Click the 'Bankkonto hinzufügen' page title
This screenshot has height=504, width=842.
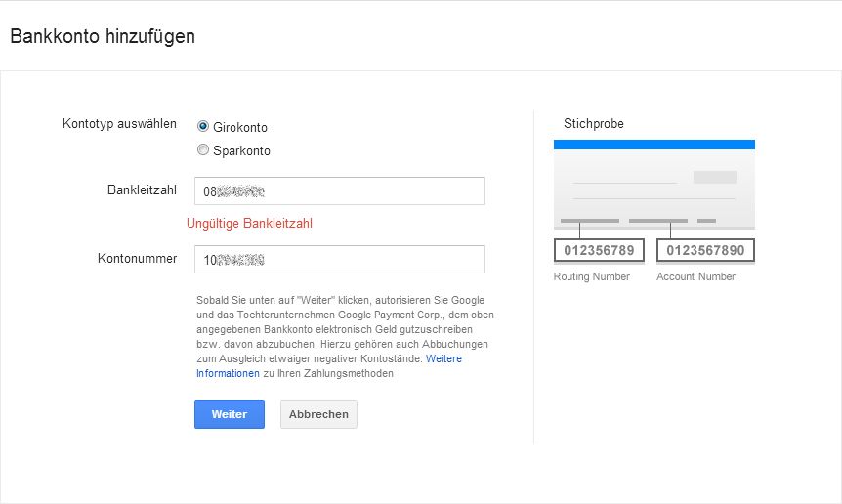click(x=103, y=37)
